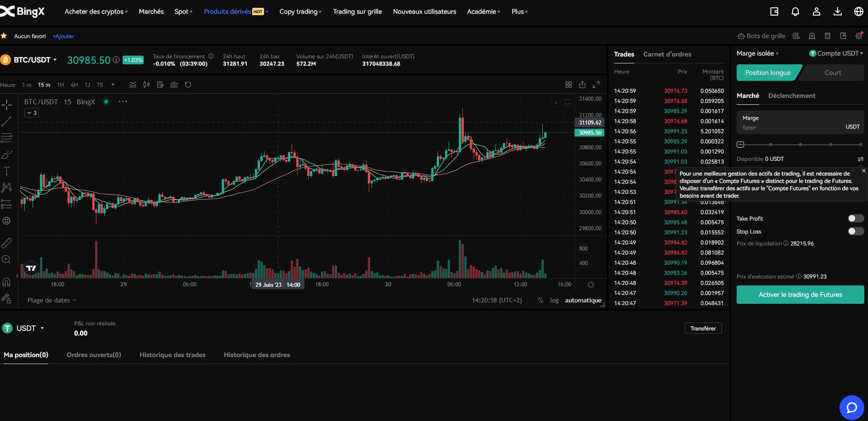Swap units using the arrows beside Disponible
The height and width of the screenshot is (421, 868).
pos(861,159)
